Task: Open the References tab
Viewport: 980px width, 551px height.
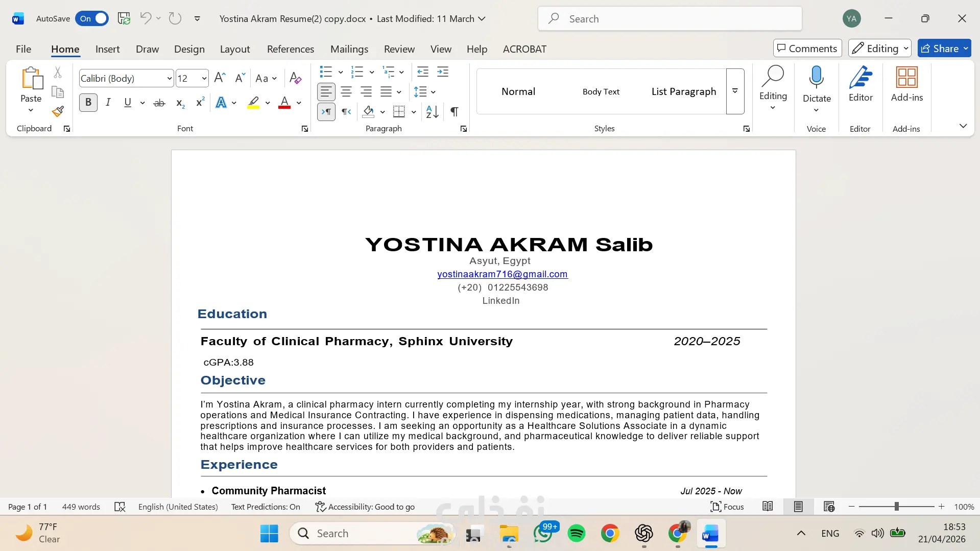Action: click(x=291, y=49)
